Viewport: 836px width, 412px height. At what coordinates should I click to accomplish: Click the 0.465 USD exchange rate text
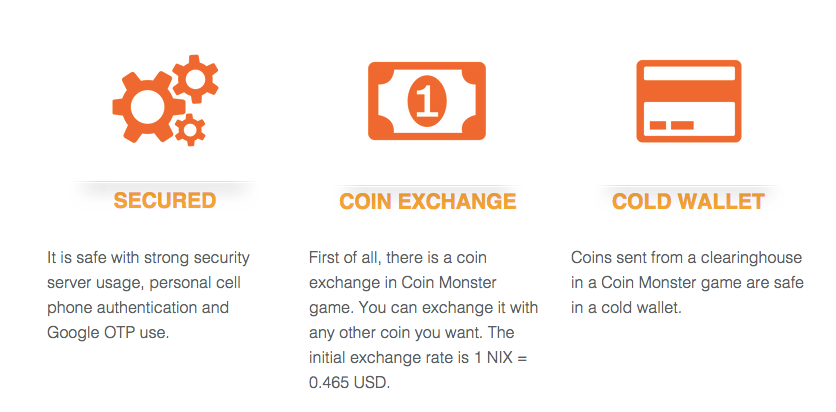pos(349,383)
